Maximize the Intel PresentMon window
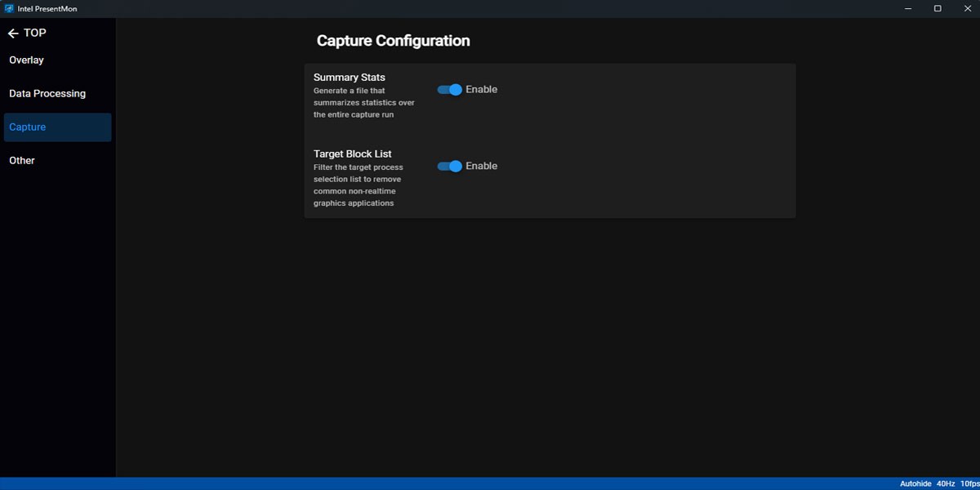The width and height of the screenshot is (980, 490). 938,8
